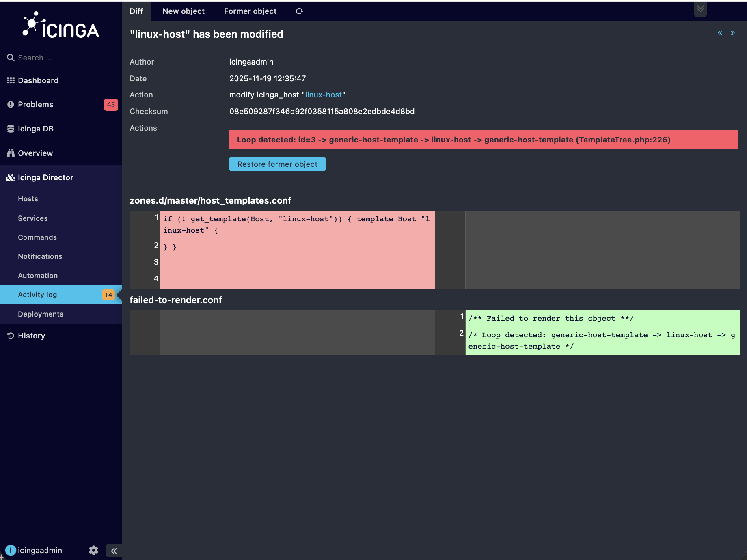Open History from the sidebar
Image resolution: width=747 pixels, height=560 pixels.
point(31,336)
